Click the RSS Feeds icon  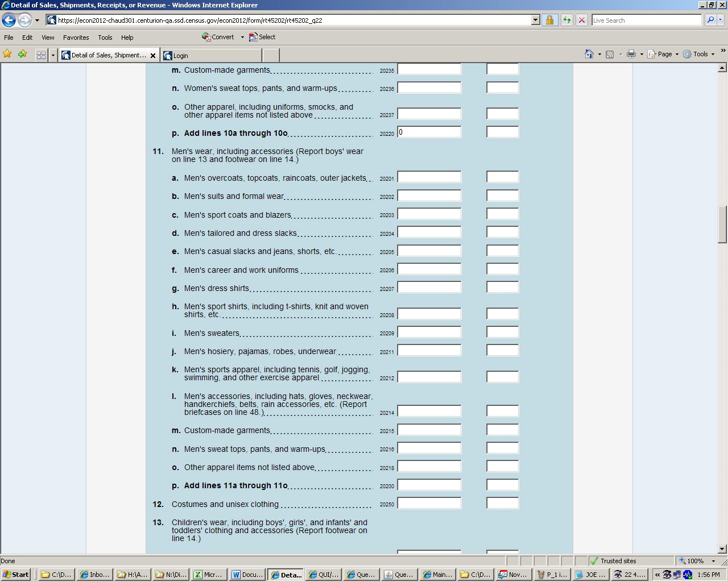610,54
